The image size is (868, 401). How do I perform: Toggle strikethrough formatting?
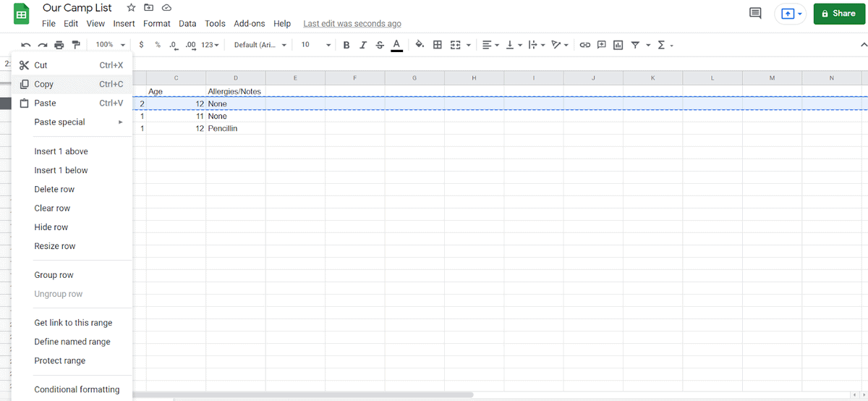(380, 45)
